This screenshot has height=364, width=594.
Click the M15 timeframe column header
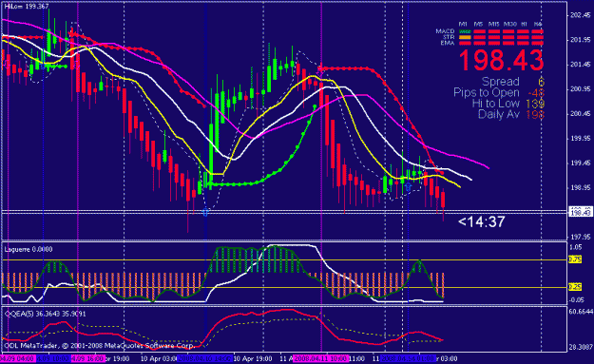(493, 25)
